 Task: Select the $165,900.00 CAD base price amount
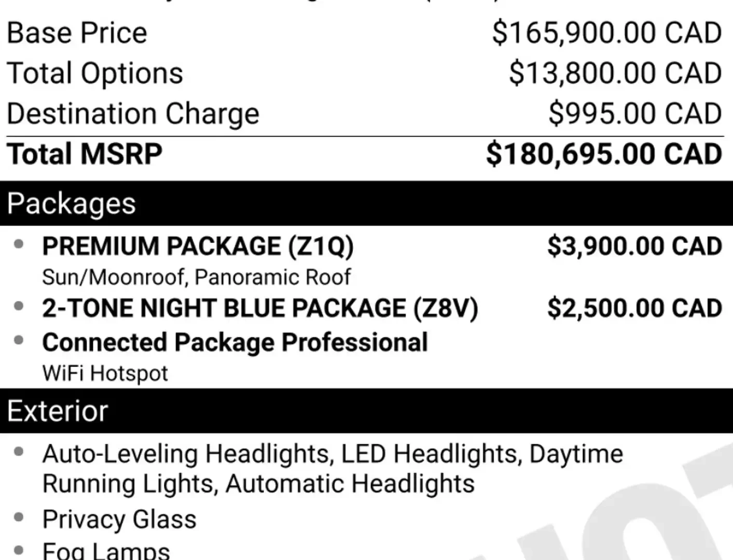coord(607,33)
